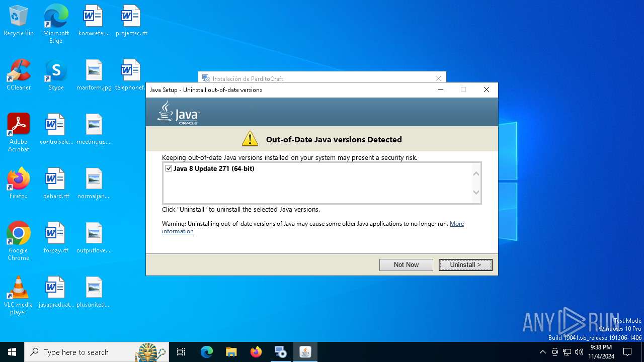Click the taskbar search box
The width and height of the screenshot is (644, 362).
pos(97,352)
